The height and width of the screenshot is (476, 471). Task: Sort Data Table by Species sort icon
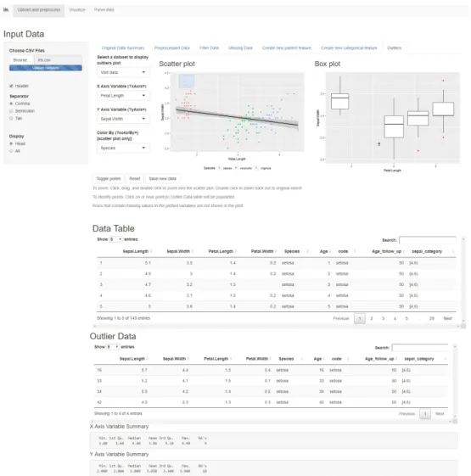click(x=307, y=251)
